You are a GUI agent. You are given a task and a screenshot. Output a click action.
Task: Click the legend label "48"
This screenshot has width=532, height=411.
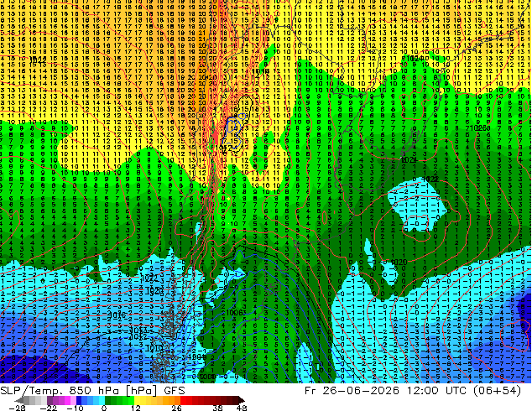242,408
